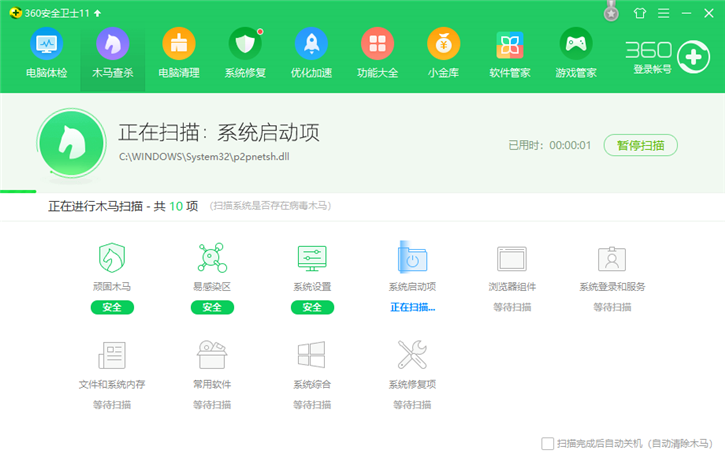
Task: Click the skin changer shirt icon
Action: coord(640,12)
